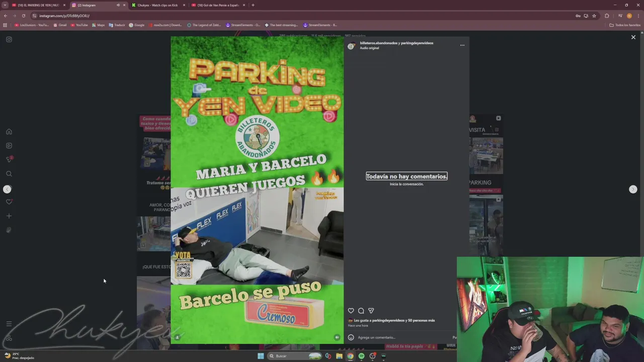Viewport: 644px width, 362px height.
Task: Open the 'The best streaming...' bookmark
Action: 282,25
